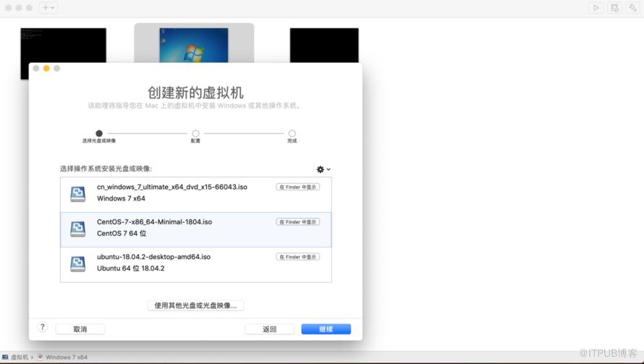Click the Continue (继续) button
Image resolution: width=644 pixels, height=364 pixels.
point(326,329)
